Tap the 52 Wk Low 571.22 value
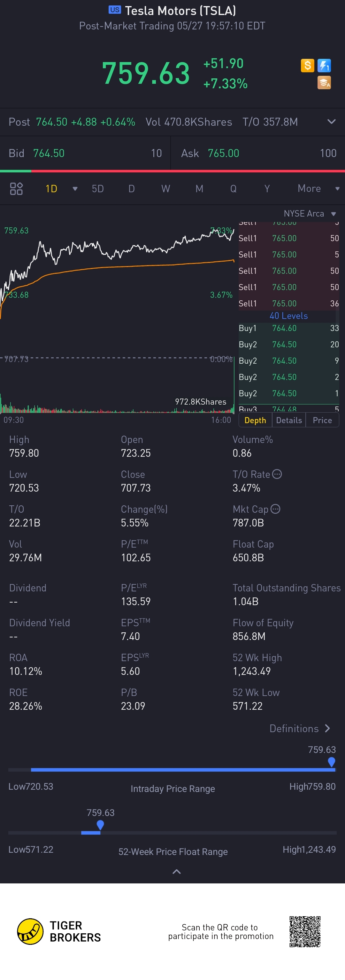 (x=247, y=706)
